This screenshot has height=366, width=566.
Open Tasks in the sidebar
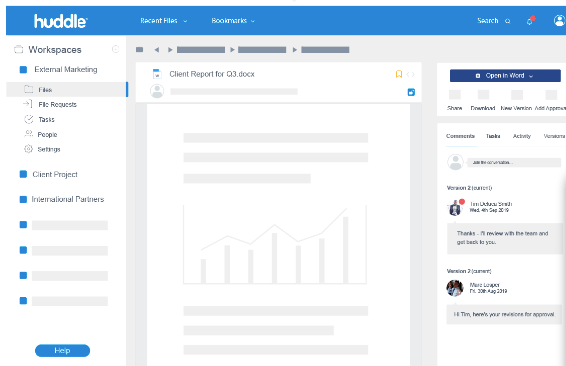tap(46, 119)
